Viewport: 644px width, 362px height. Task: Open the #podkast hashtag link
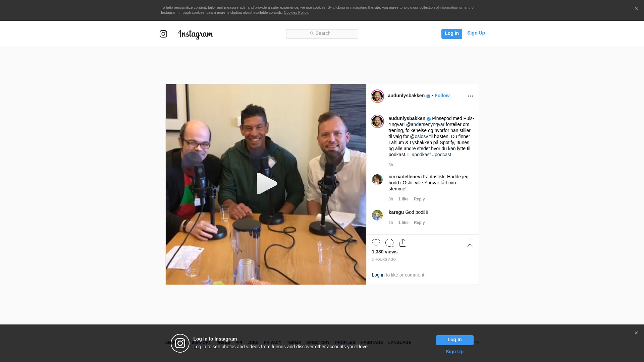click(x=421, y=155)
